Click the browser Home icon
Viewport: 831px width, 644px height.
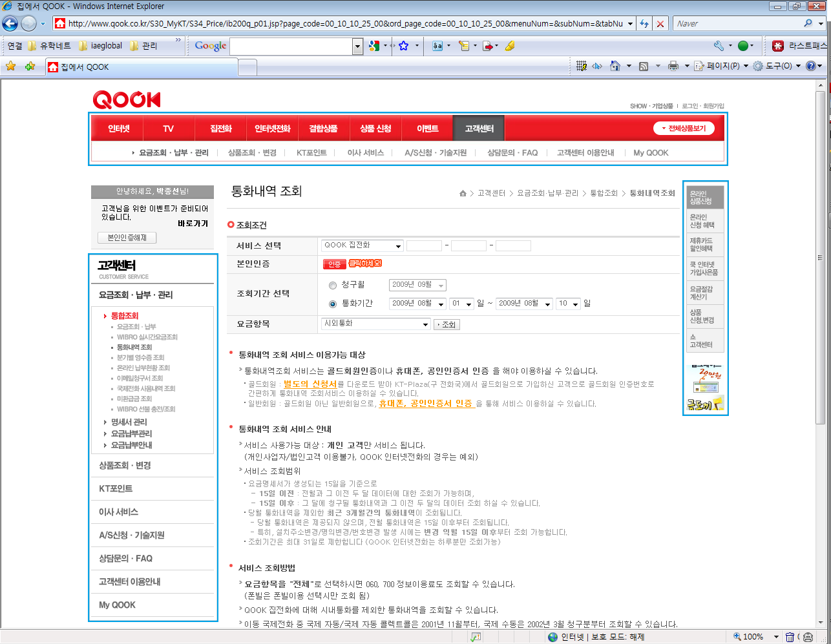[615, 66]
